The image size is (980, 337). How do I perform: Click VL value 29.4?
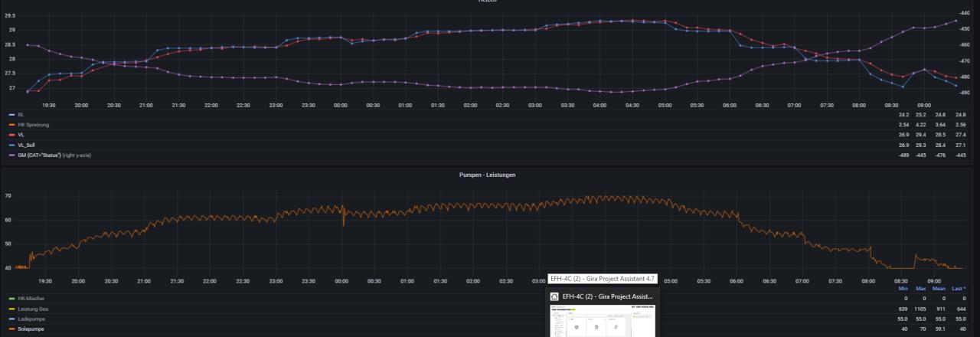coord(922,134)
